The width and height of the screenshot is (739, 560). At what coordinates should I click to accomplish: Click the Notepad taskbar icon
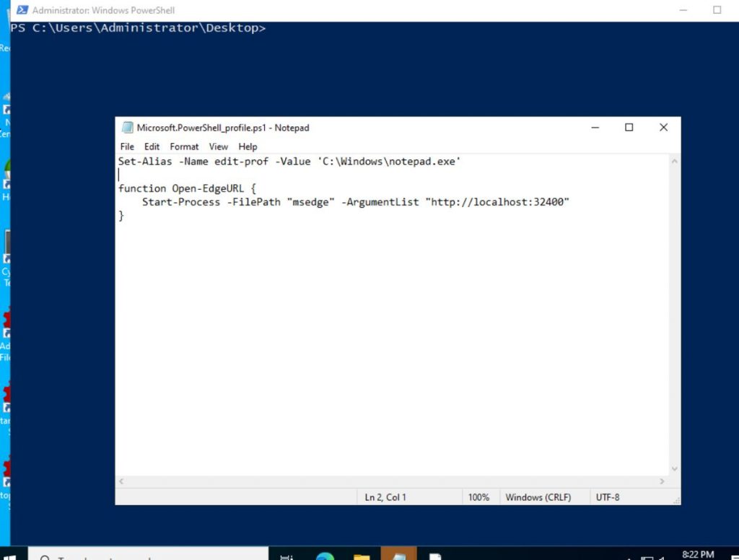pyautogui.click(x=398, y=556)
